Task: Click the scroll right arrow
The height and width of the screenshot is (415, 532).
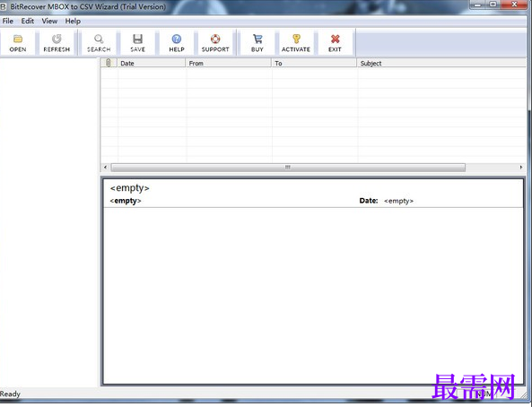Action: coord(521,167)
